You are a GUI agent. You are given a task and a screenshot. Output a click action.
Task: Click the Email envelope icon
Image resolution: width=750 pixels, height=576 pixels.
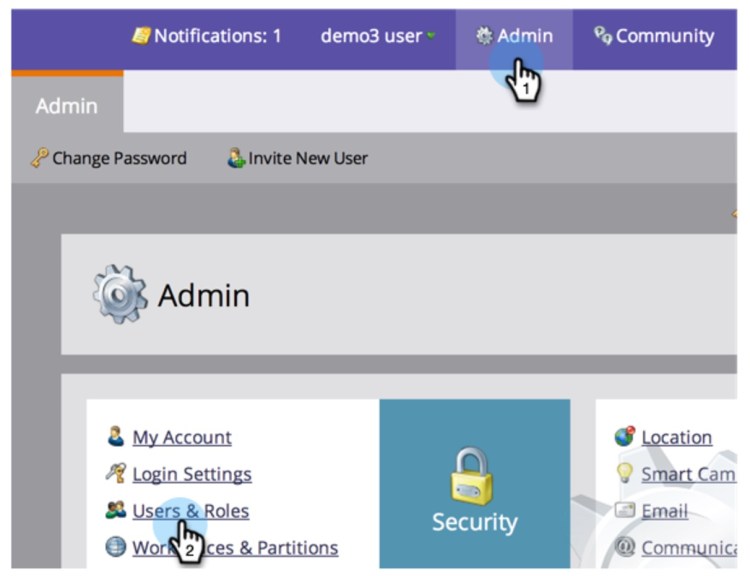[x=625, y=511]
